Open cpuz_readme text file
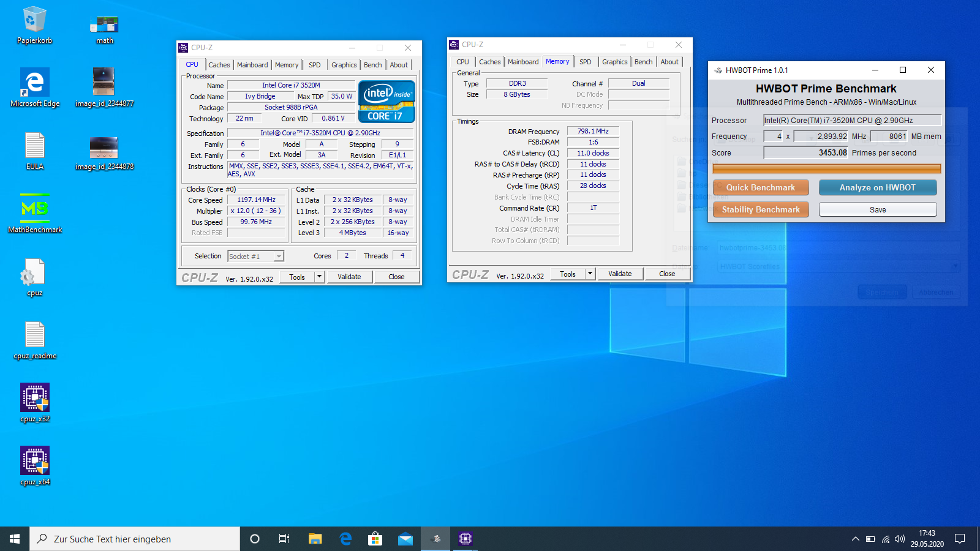The image size is (980, 551). (35, 340)
